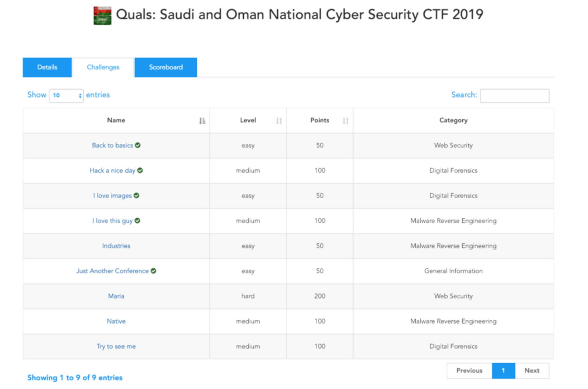Click green checkmark next to I love images
This screenshot has height=389, width=588.
pos(137,196)
